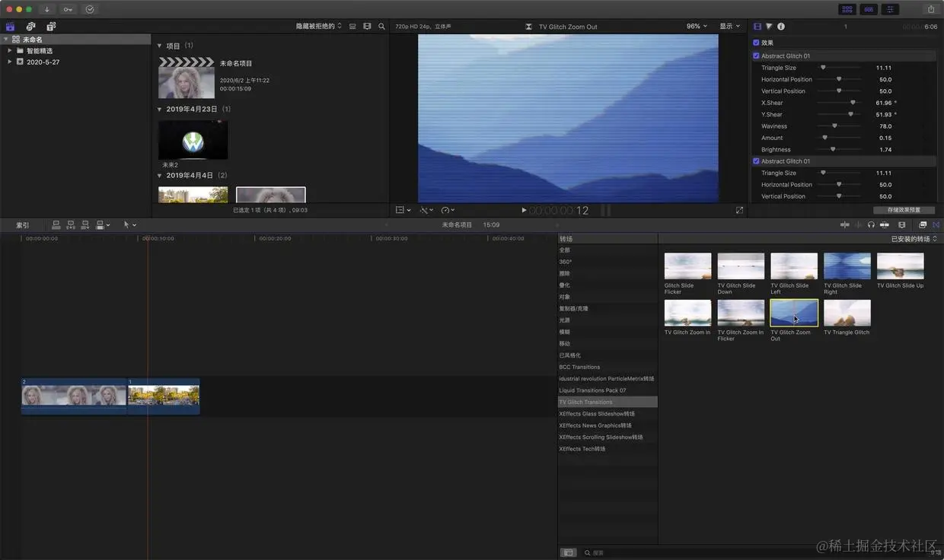Open the Titles and Generators sidebar
The width and height of the screenshot is (944, 560).
[x=51, y=26]
